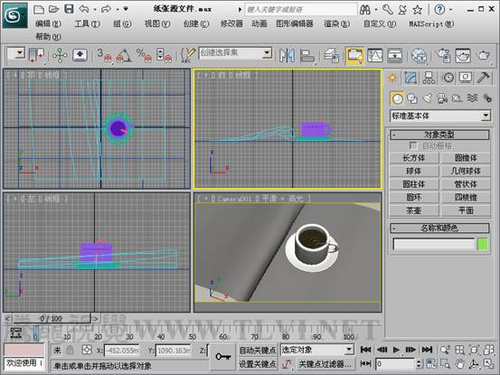Viewport: 500px width, 375px height.
Task: Click the 球体 button
Action: (414, 171)
